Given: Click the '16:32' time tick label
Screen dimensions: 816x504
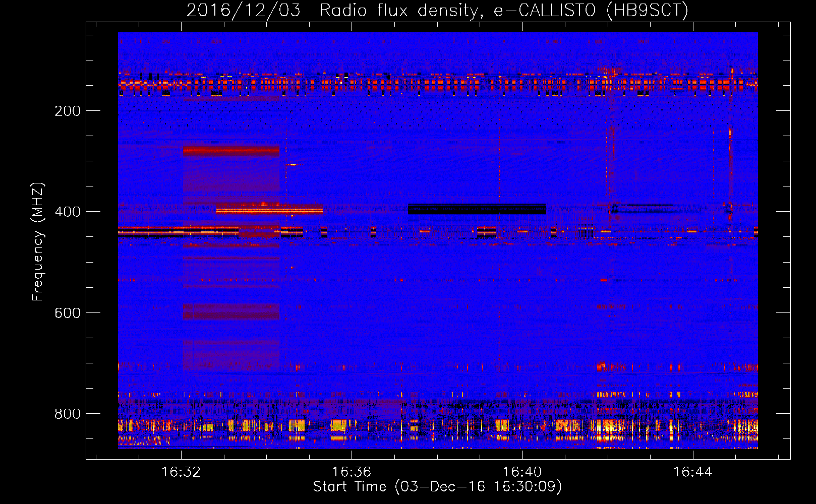Looking at the screenshot, I should (181, 472).
